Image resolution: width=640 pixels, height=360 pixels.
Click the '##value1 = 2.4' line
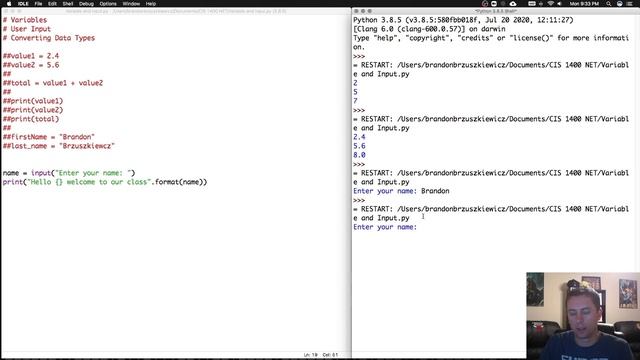31,56
